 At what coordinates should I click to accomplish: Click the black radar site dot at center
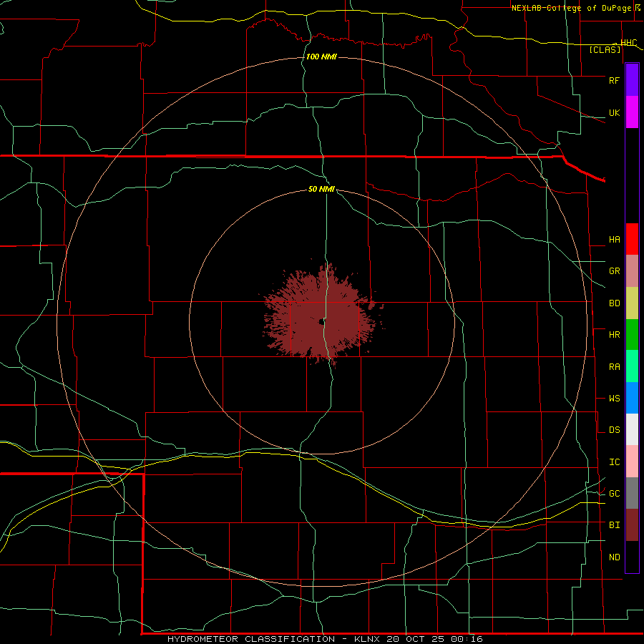pyautogui.click(x=321, y=322)
